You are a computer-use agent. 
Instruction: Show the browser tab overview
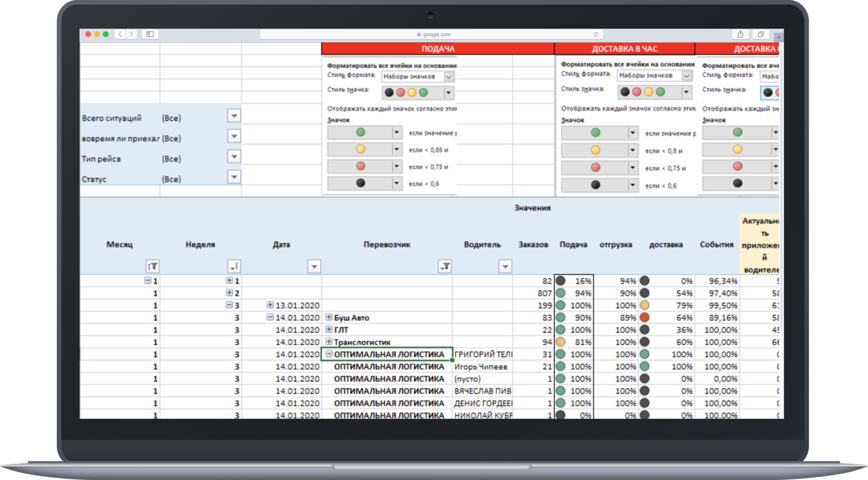coord(761,34)
